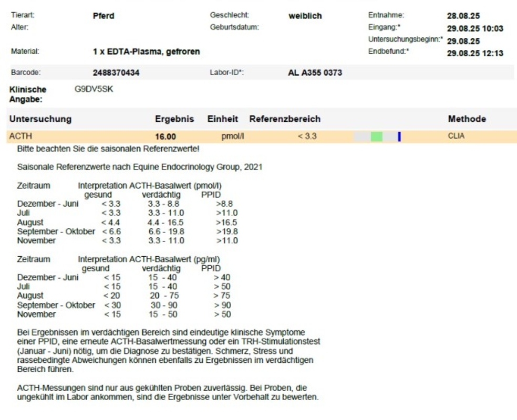Click the 'Ergebnis' column header
The image size is (517, 420).
(174, 119)
